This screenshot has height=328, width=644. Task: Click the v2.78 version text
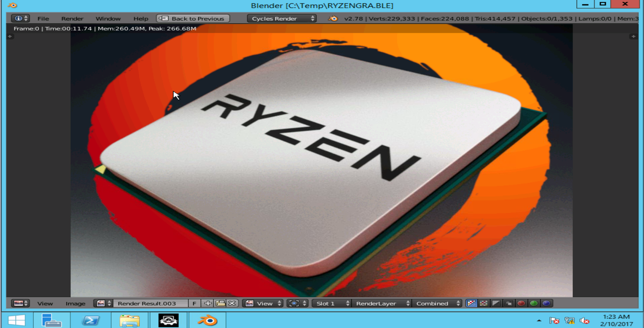(x=354, y=19)
